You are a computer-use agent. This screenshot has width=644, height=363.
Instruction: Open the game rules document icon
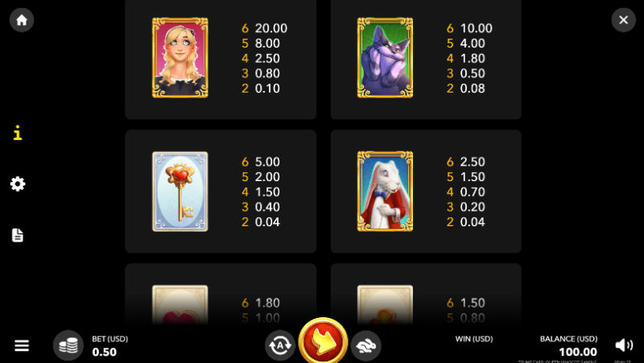(18, 235)
